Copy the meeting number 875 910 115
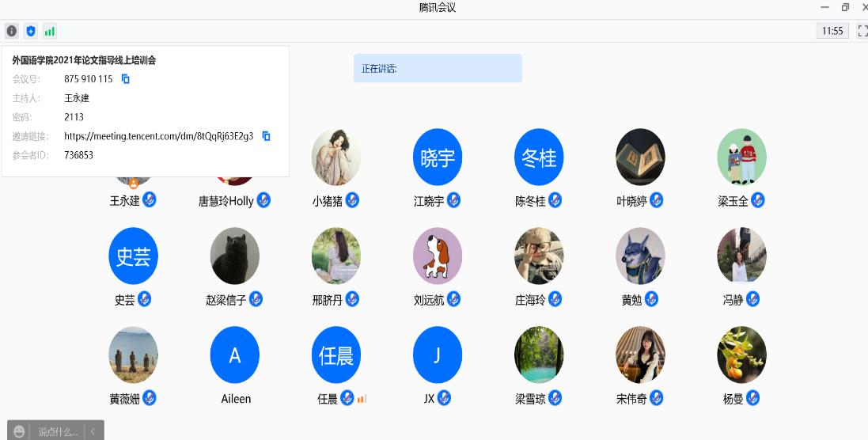This screenshot has height=440, width=868. pyautogui.click(x=126, y=79)
